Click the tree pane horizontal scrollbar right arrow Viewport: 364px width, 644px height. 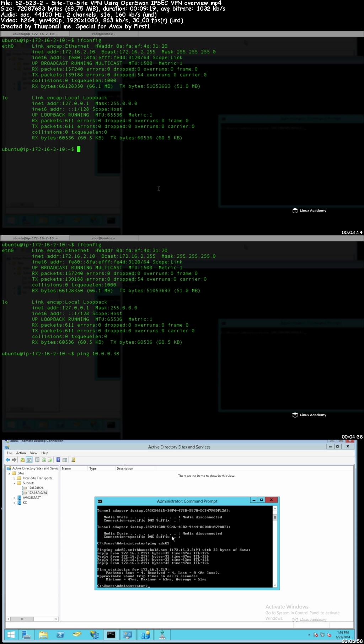(56, 619)
